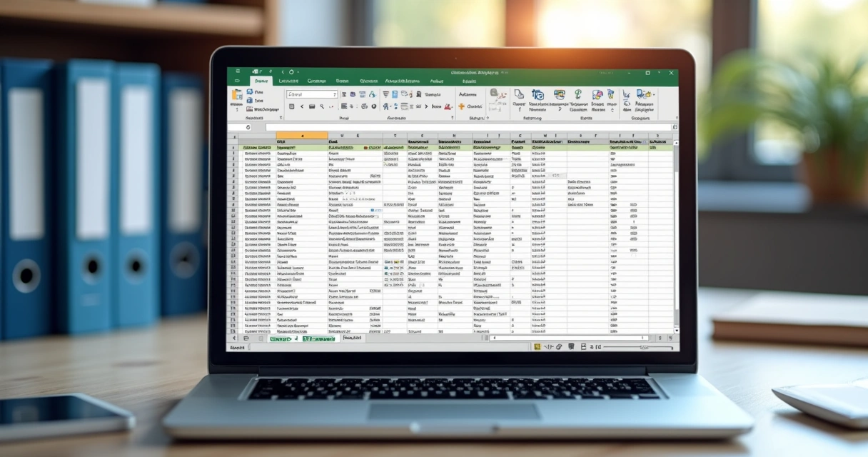The height and width of the screenshot is (457, 868).
Task: Click the orange highlighted column header
Action: click(301, 135)
